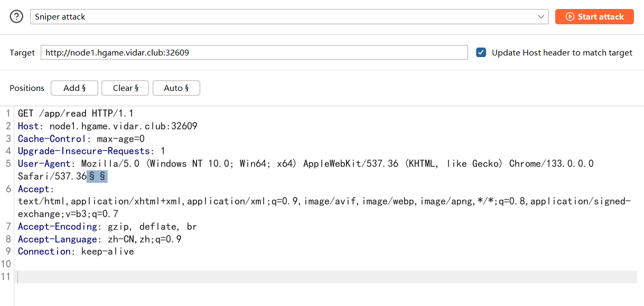644x306 pixels.
Task: Click the Cache-Control header line
Action: 81,139
